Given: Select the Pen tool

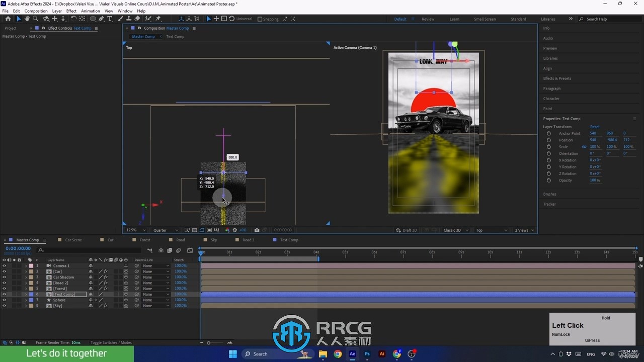Looking at the screenshot, I should click(x=101, y=19).
